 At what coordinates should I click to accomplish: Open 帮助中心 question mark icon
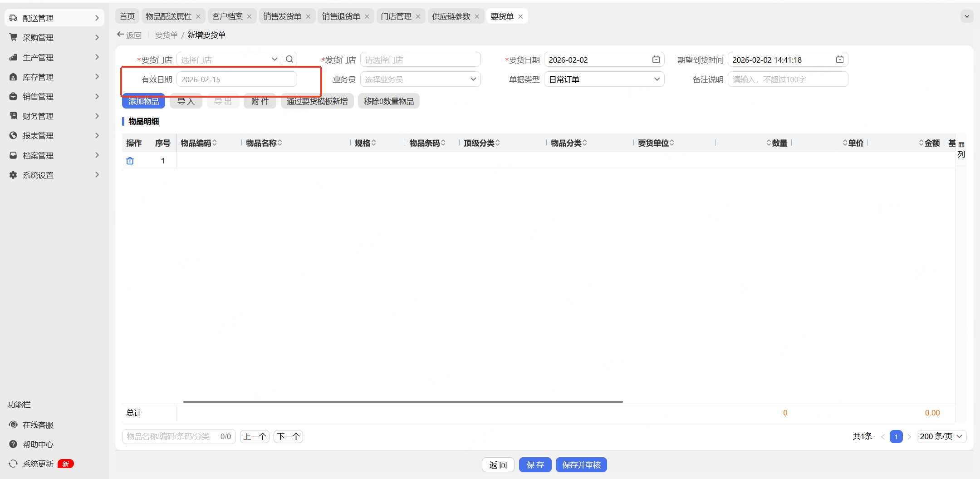(13, 444)
